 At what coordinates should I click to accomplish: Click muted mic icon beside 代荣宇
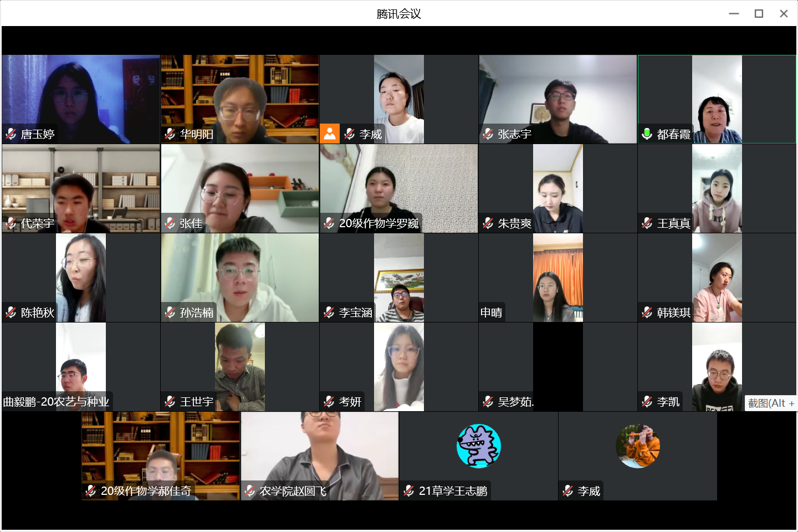tap(11, 223)
